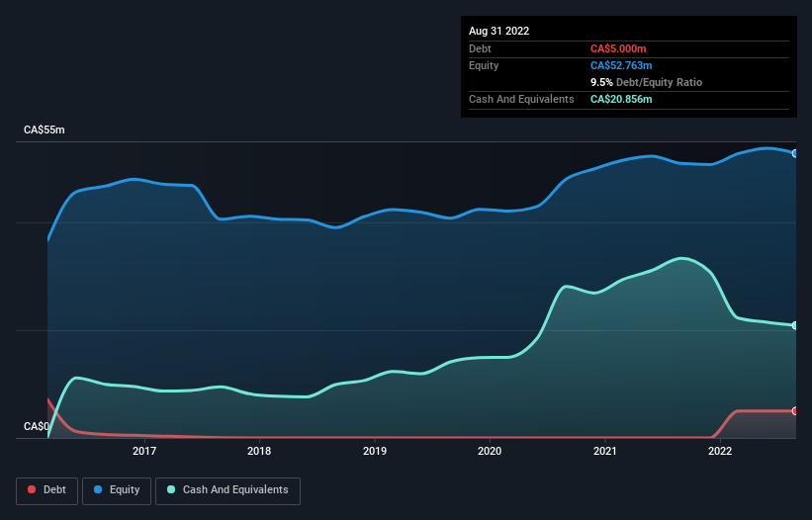This screenshot has height=520, width=812.
Task: Click the red Debt endpoint marker
Action: coord(795,411)
